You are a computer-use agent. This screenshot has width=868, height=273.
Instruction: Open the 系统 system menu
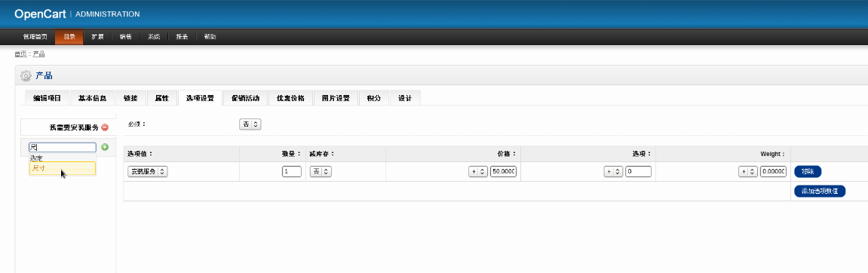[154, 37]
